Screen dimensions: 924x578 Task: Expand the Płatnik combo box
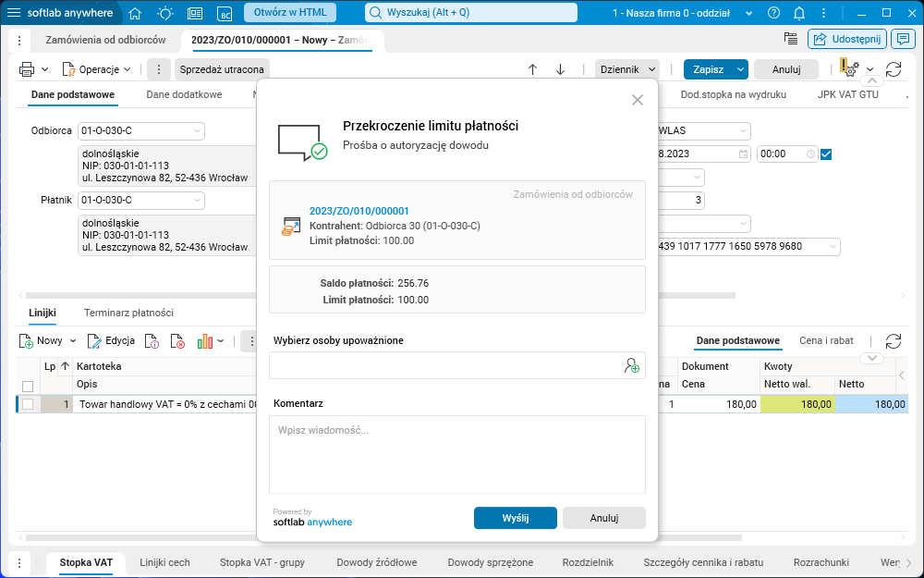click(x=198, y=201)
